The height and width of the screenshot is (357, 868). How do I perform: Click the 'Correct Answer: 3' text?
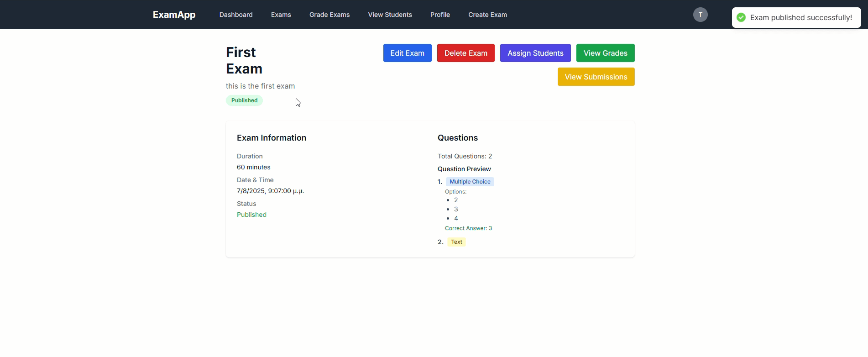click(469, 228)
